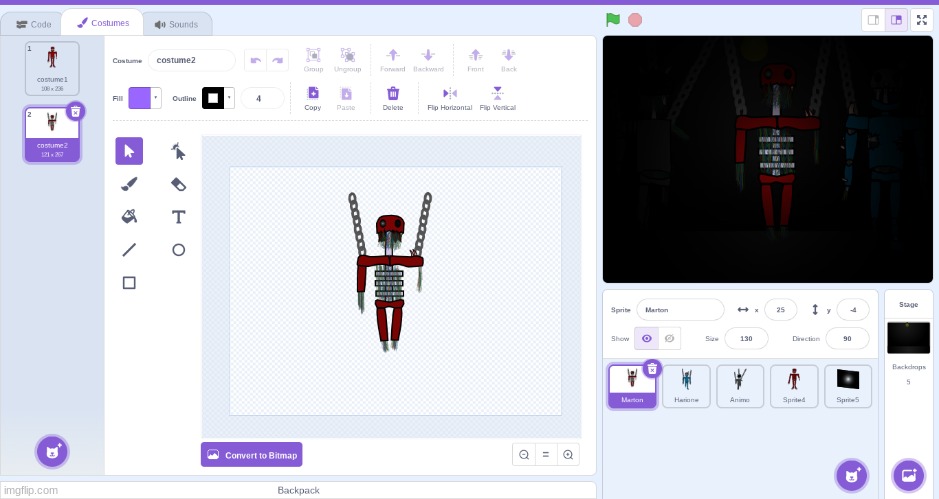Select the costume1 thumbnail
The image size is (939, 499).
tap(52, 68)
